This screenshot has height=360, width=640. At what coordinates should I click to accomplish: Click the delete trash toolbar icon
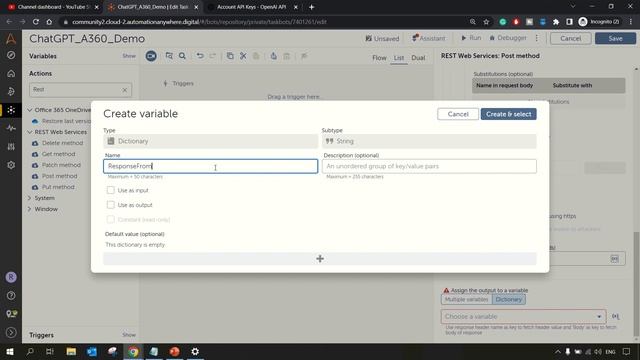287,56
